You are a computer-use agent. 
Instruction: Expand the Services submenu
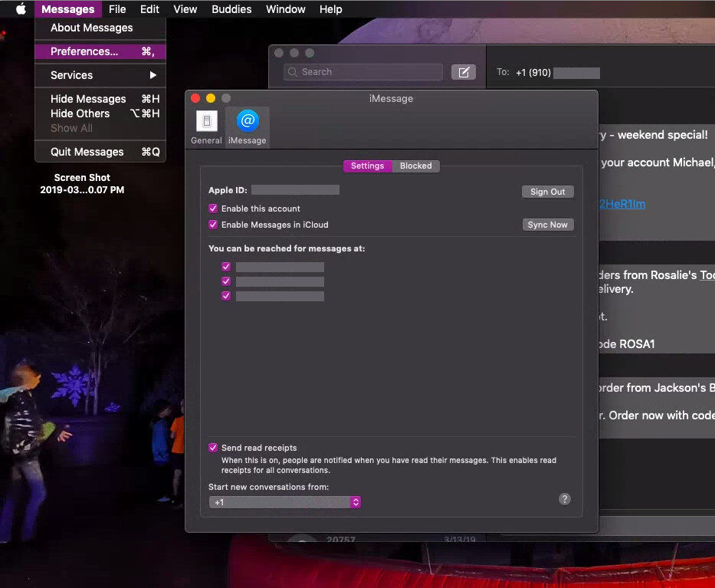point(100,75)
